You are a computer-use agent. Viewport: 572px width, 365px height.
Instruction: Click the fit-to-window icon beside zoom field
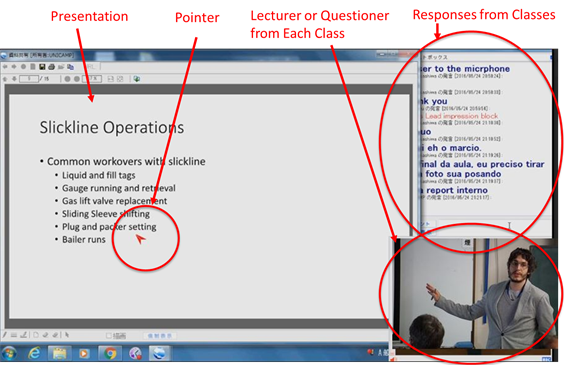[111, 79]
